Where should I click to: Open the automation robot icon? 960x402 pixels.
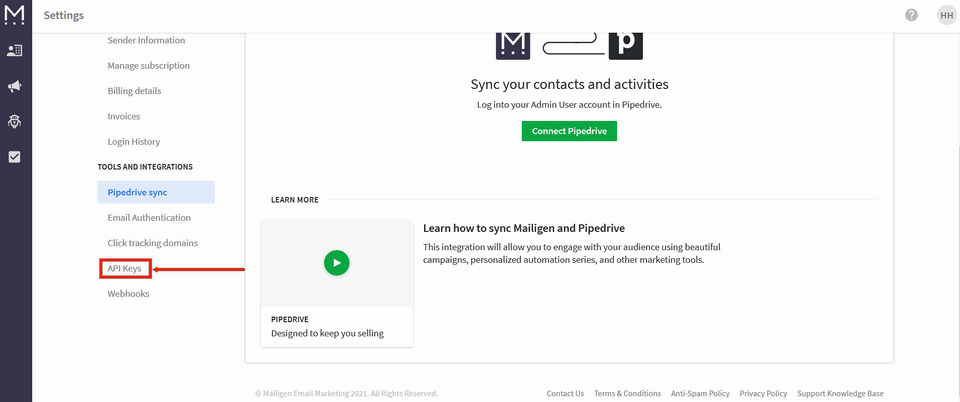[x=15, y=121]
